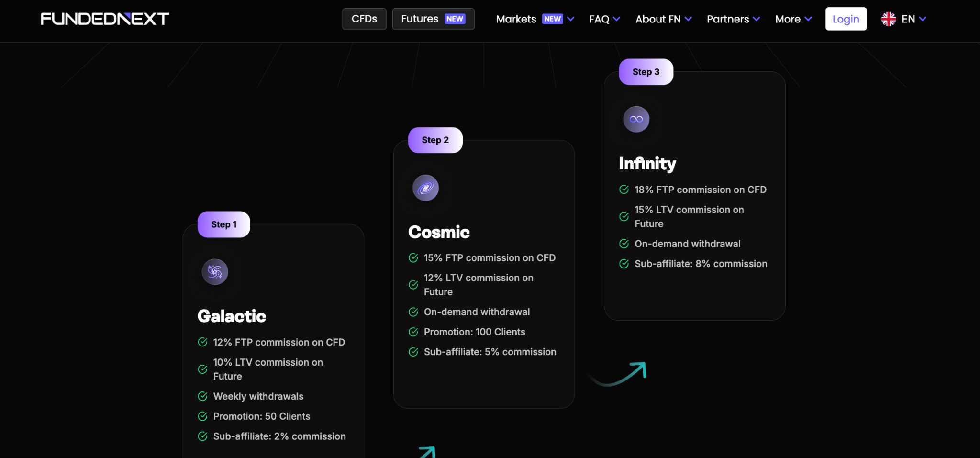This screenshot has height=458, width=980.
Task: Click checkmark beside Weekly withdrawals
Action: coord(202,396)
